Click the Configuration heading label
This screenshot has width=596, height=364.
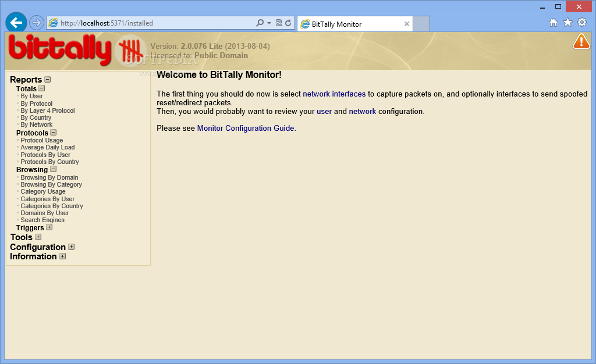tap(38, 247)
